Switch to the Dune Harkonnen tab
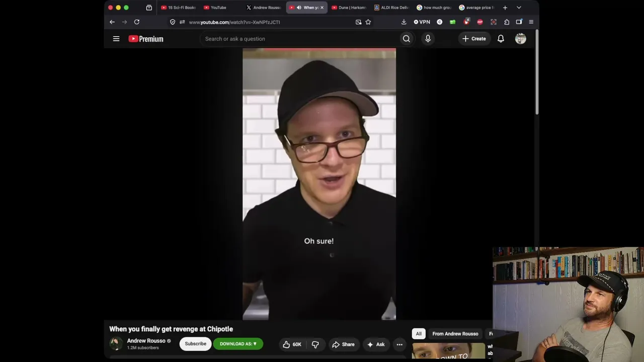 pos(349,8)
